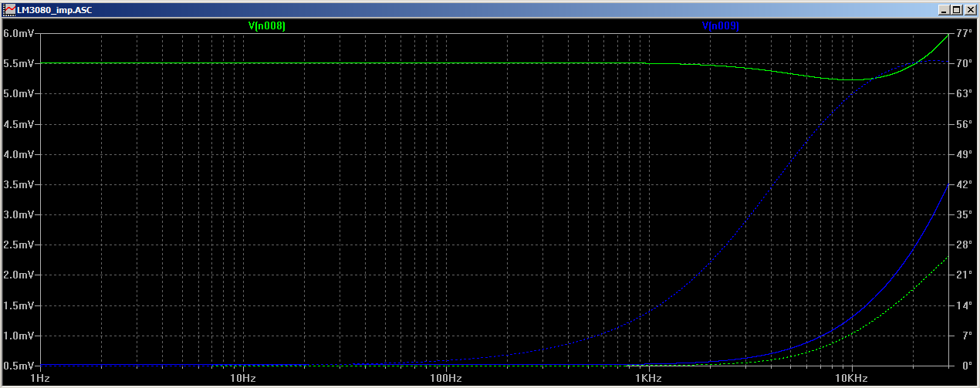The image size is (980, 388).
Task: Minimize the LM3080_imp.ASC plot window
Action: (x=943, y=10)
